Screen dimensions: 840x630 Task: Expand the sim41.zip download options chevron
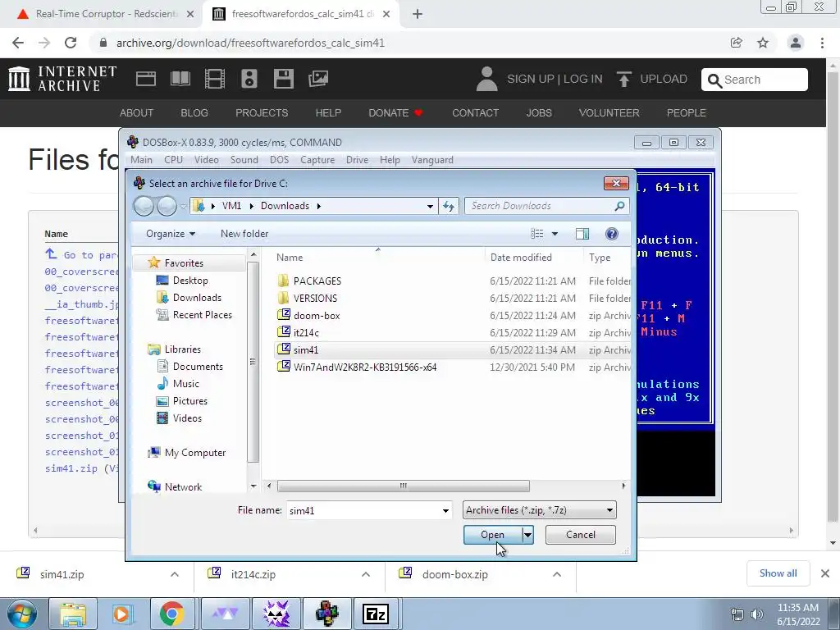click(x=175, y=574)
